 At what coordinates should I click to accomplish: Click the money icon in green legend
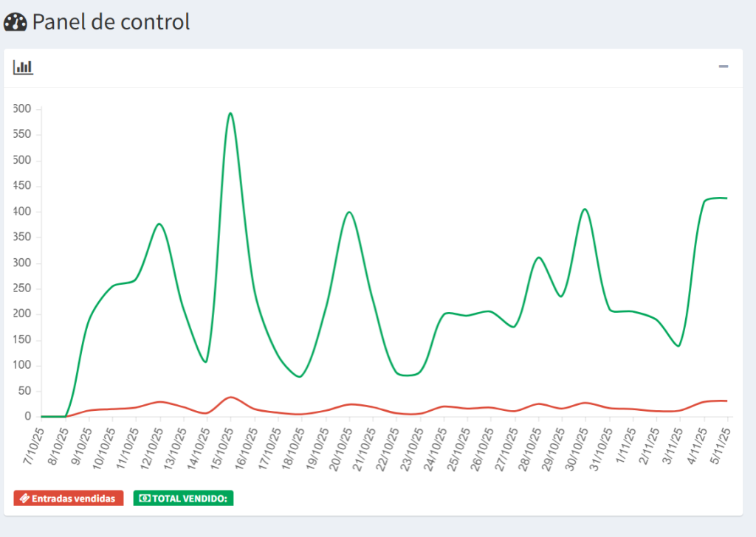coord(145,499)
